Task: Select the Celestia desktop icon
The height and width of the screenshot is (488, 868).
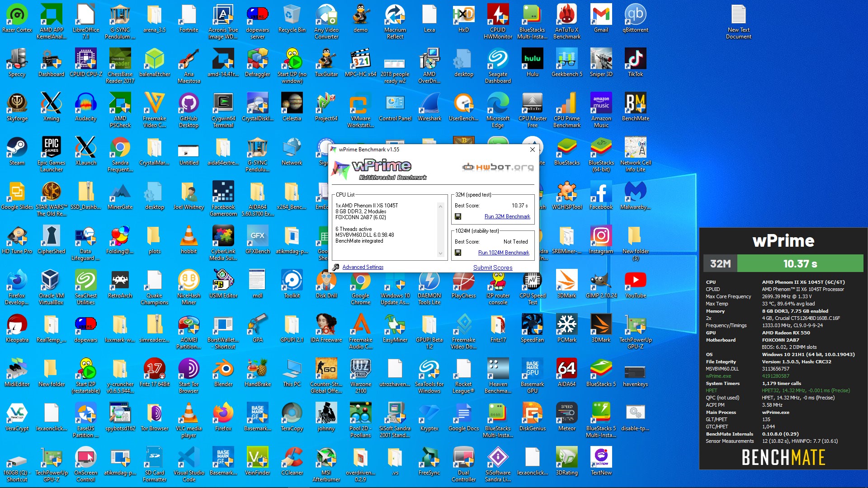Action: tap(292, 108)
